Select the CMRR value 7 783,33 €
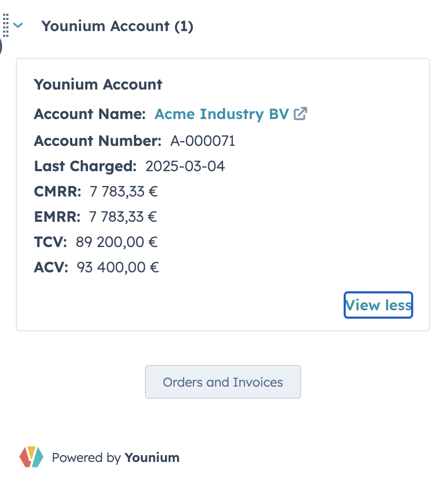Image resolution: width=448 pixels, height=492 pixels. 124,192
